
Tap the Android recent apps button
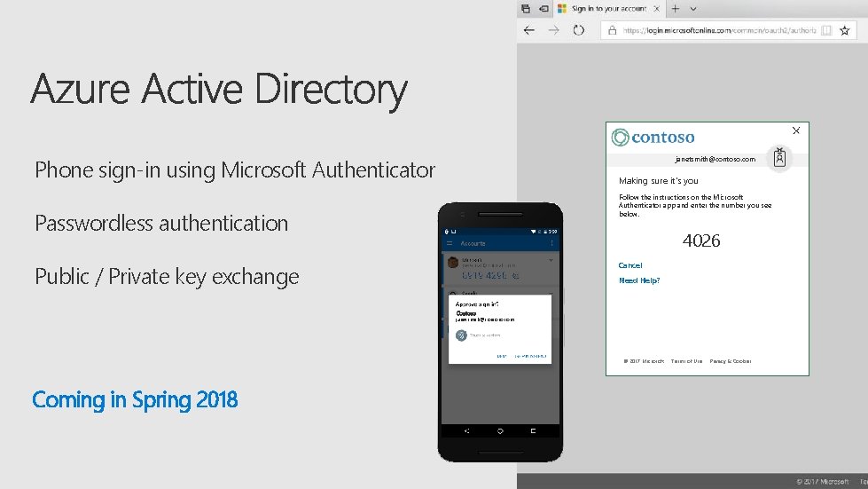(533, 430)
